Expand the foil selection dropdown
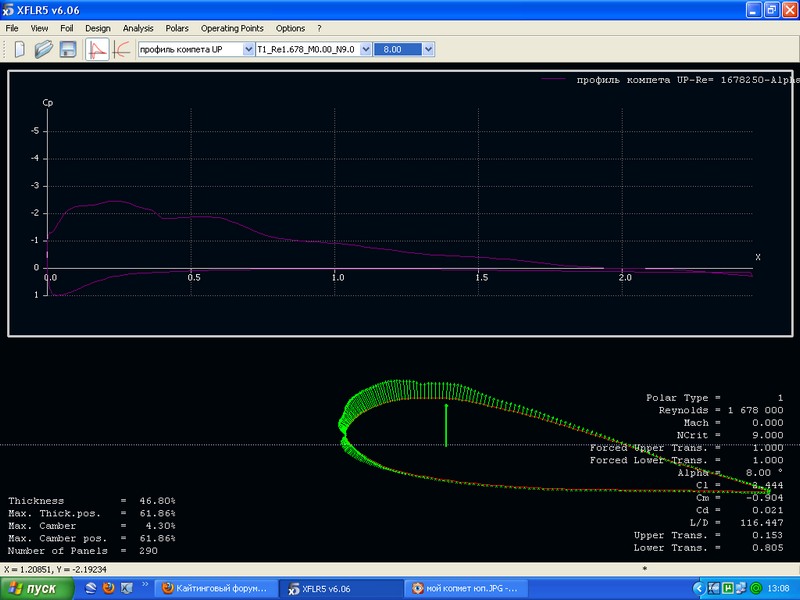 click(247, 49)
